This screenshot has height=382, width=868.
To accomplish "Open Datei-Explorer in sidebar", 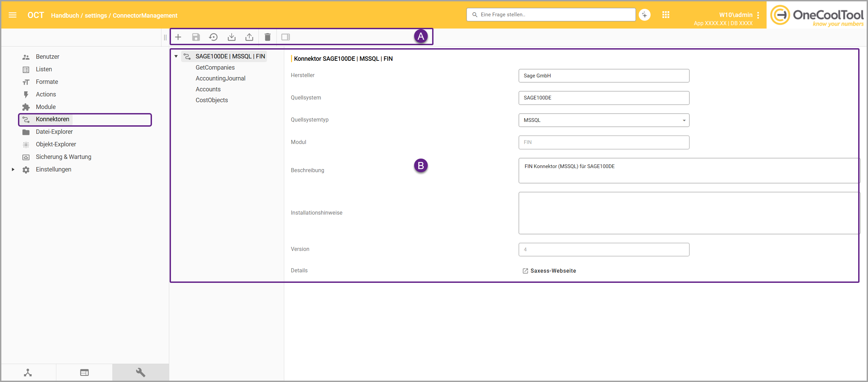I will tap(54, 132).
